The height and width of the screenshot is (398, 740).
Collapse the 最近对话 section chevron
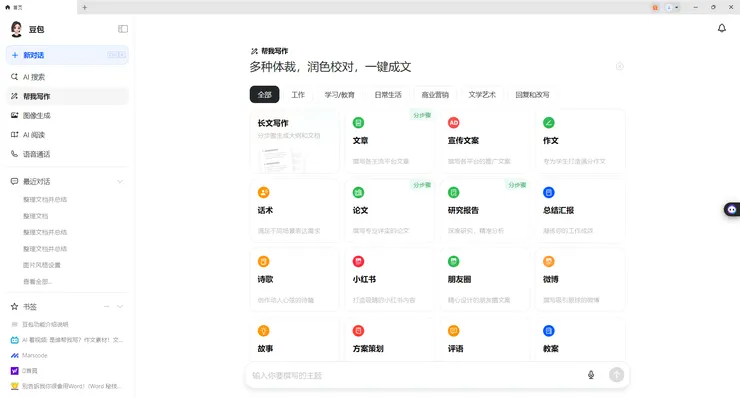click(120, 181)
